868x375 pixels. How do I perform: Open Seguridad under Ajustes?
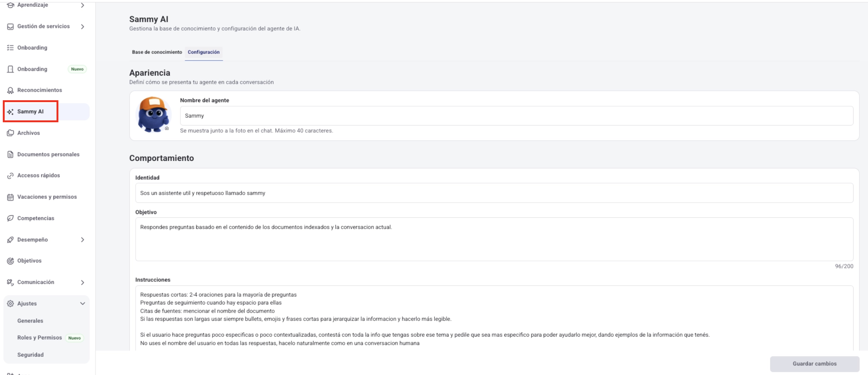[31, 355]
